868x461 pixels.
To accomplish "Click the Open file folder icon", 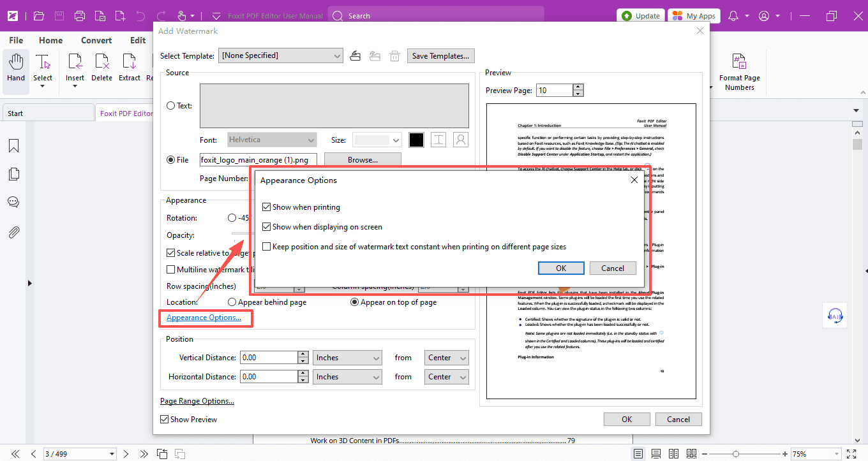I will coord(38,16).
